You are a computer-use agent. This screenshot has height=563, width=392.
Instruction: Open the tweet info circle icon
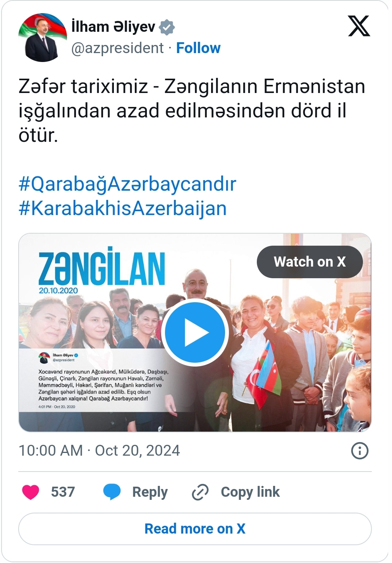pos(359,451)
